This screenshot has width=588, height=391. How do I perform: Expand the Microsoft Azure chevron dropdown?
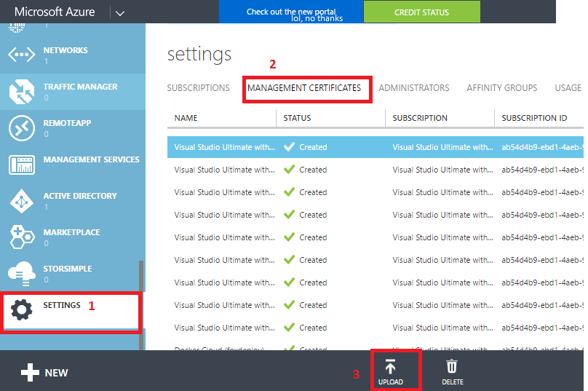pos(120,14)
